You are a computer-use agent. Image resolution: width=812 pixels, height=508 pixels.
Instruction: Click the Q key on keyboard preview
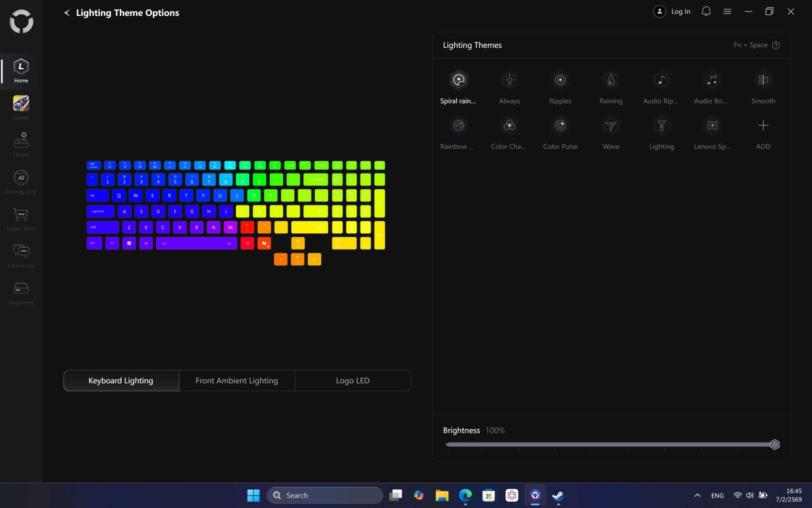click(119, 195)
